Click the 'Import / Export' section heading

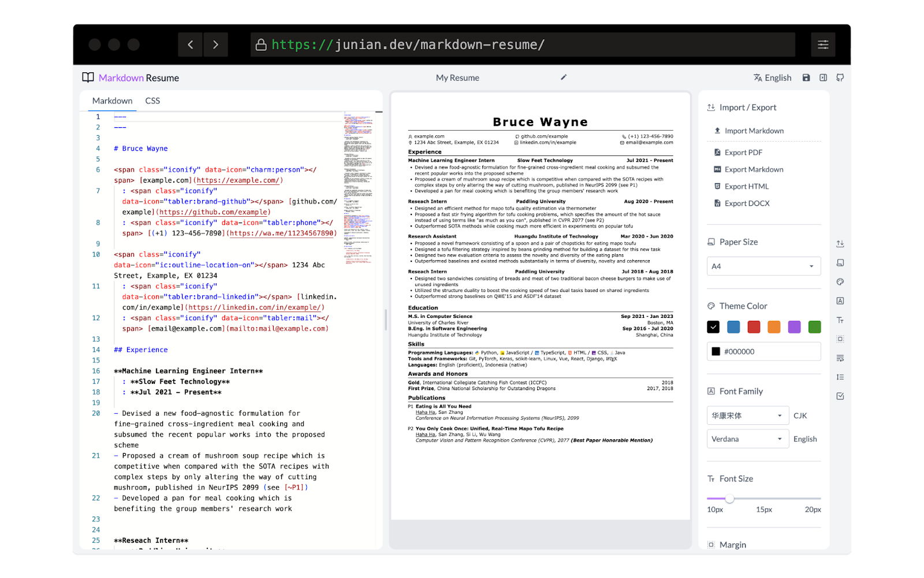[x=748, y=108]
